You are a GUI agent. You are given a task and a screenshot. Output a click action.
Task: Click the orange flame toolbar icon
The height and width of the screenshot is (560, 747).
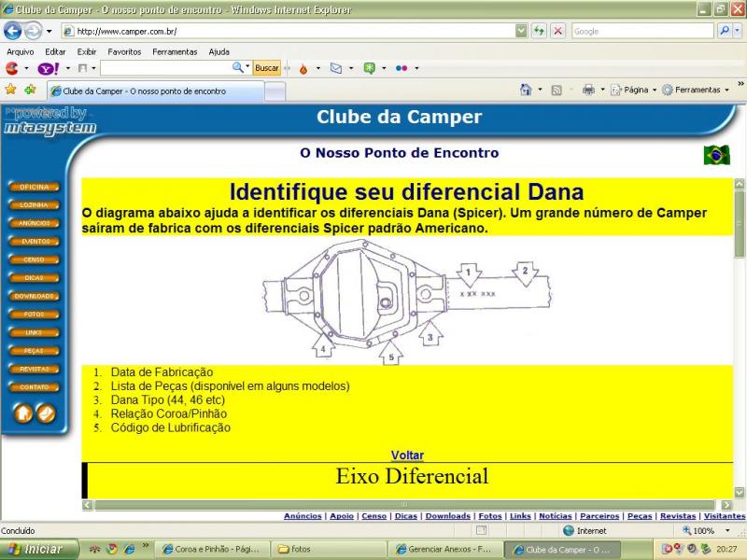[x=303, y=69]
